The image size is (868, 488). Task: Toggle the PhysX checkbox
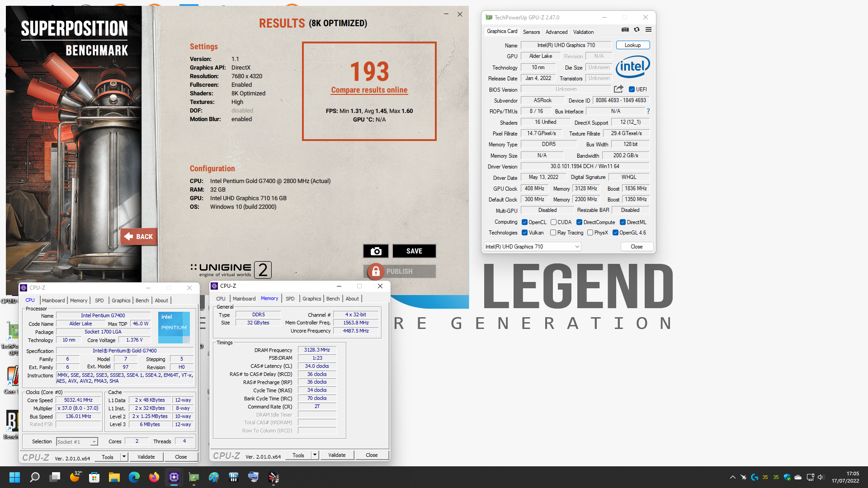coord(590,233)
